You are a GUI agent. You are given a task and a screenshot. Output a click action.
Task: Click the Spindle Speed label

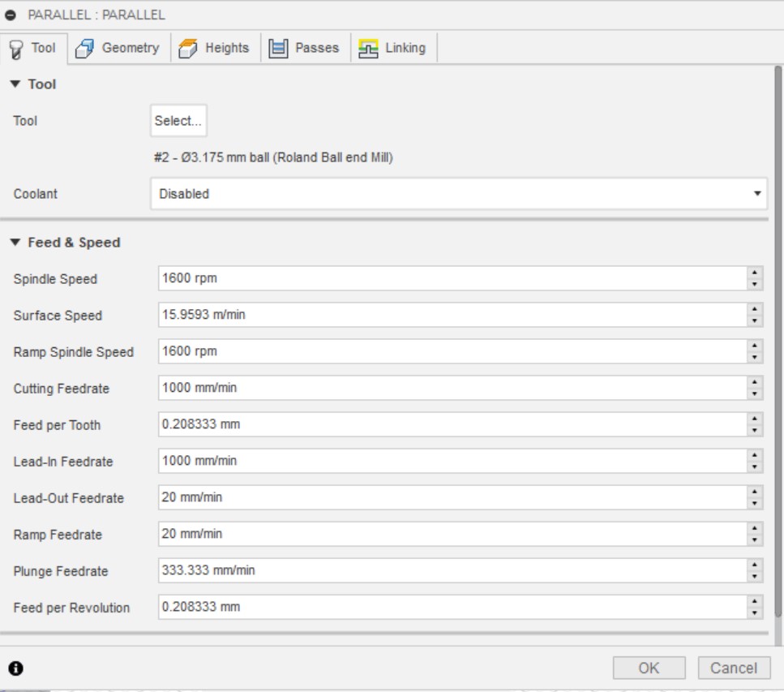(55, 279)
